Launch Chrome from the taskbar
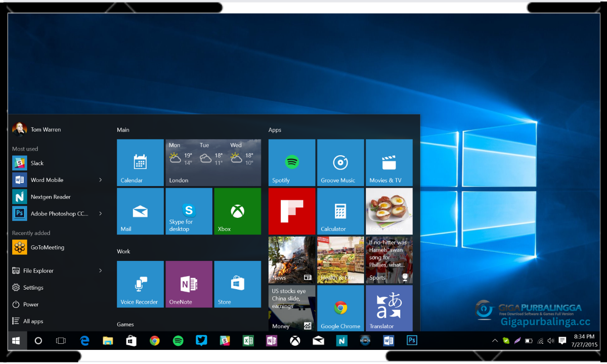Screen dimensions: 607x364 pos(155,341)
